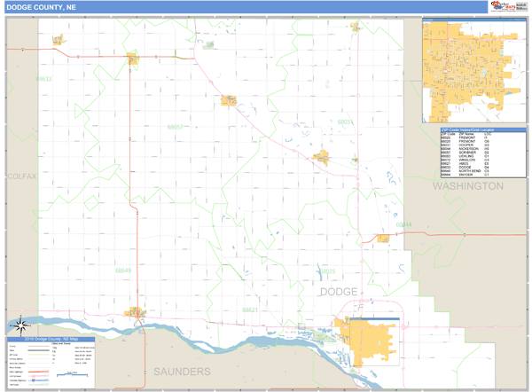Image resolution: width=532 pixels, height=392 pixels.
Task: Click the Fremont city inset map
Action: (x=473, y=71)
